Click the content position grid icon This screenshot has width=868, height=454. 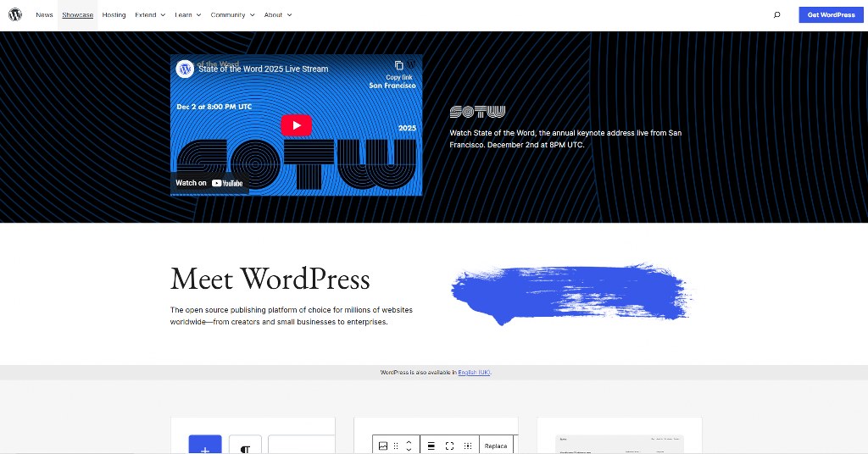click(468, 446)
